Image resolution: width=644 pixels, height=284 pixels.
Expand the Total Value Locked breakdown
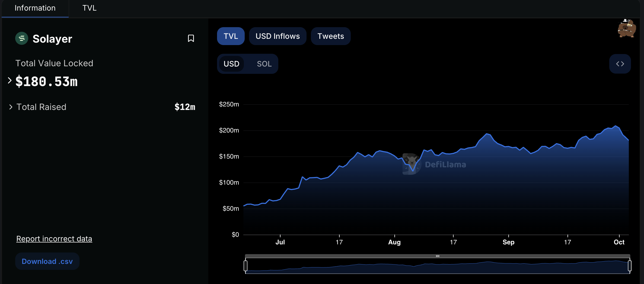(x=10, y=81)
